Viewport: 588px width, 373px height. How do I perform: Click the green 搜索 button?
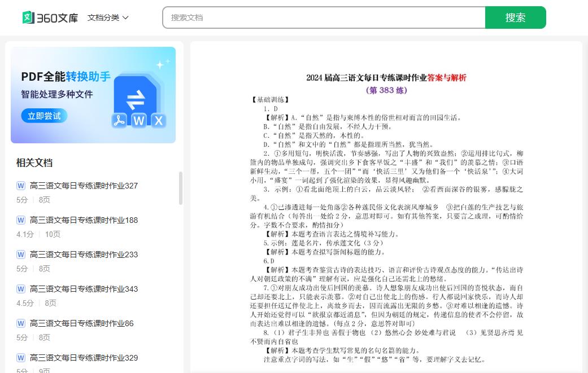515,17
